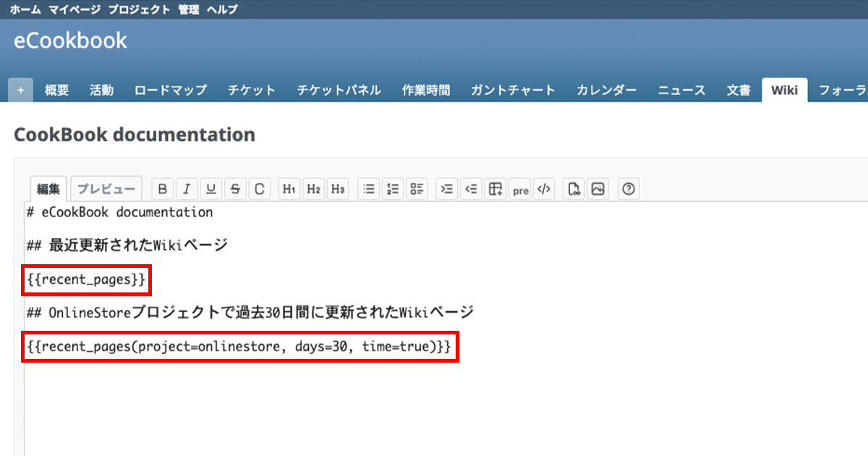The width and height of the screenshot is (868, 456).
Task: Insert a Heading 3 with the H3 button
Action: coord(338,190)
